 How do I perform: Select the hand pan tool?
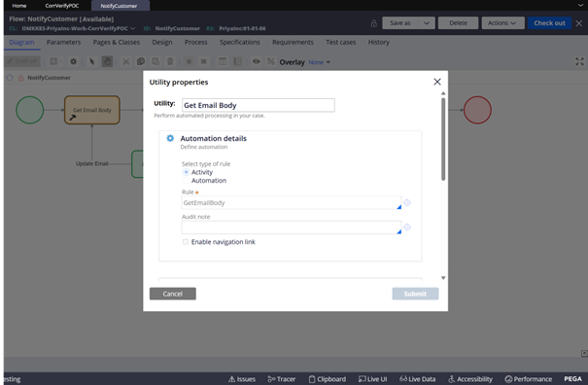click(107, 61)
